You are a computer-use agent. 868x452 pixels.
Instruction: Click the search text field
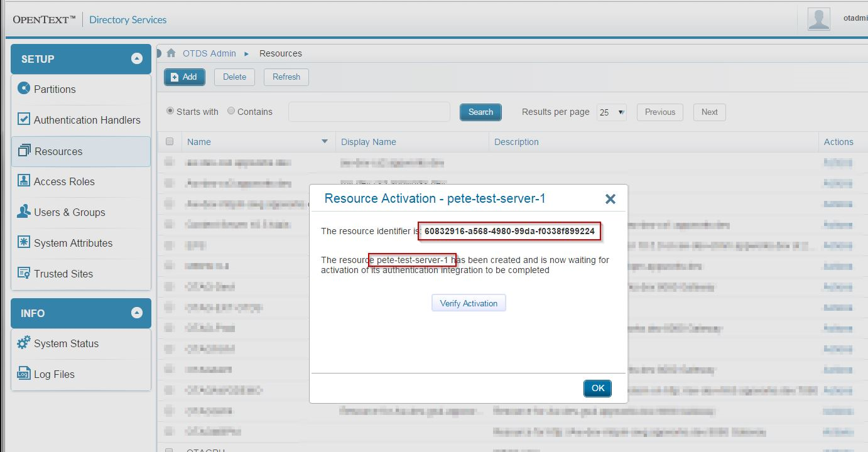(369, 112)
